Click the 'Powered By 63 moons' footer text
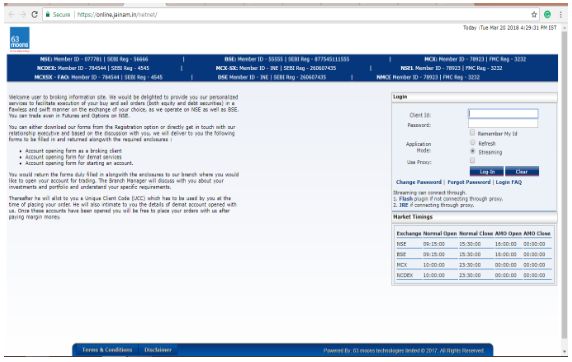 [x=404, y=351]
